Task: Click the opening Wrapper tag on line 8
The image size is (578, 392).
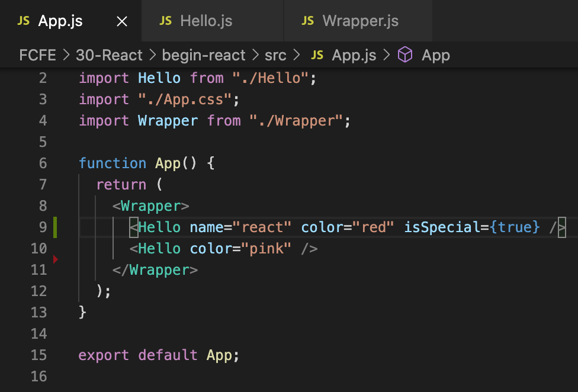Action: click(x=151, y=206)
